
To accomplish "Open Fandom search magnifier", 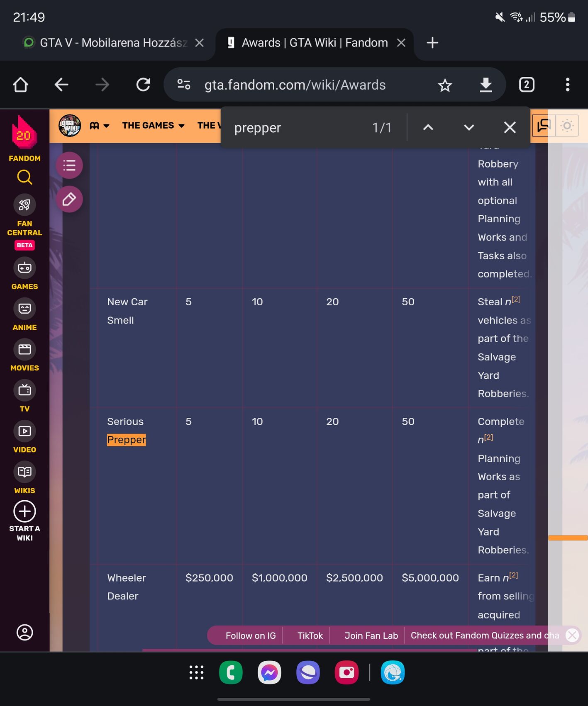I will point(24,177).
